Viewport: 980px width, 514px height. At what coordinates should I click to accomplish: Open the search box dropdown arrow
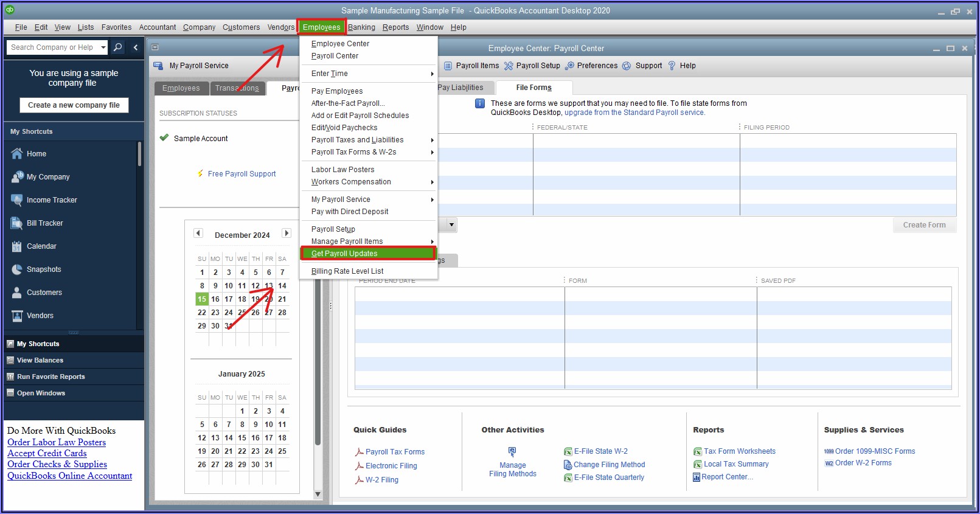(x=103, y=47)
